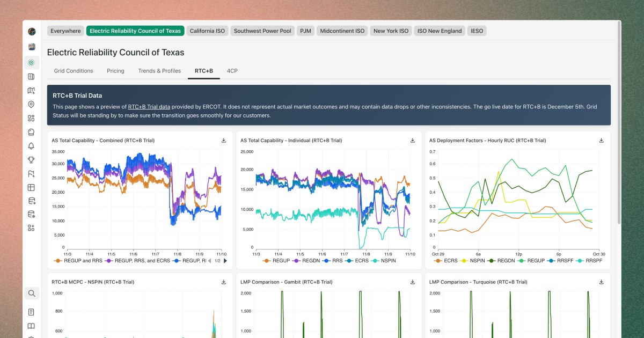Toggle REGUP series in Deployment Factors legend
Image resolution: width=644 pixels, height=338 pixels.
[531, 261]
